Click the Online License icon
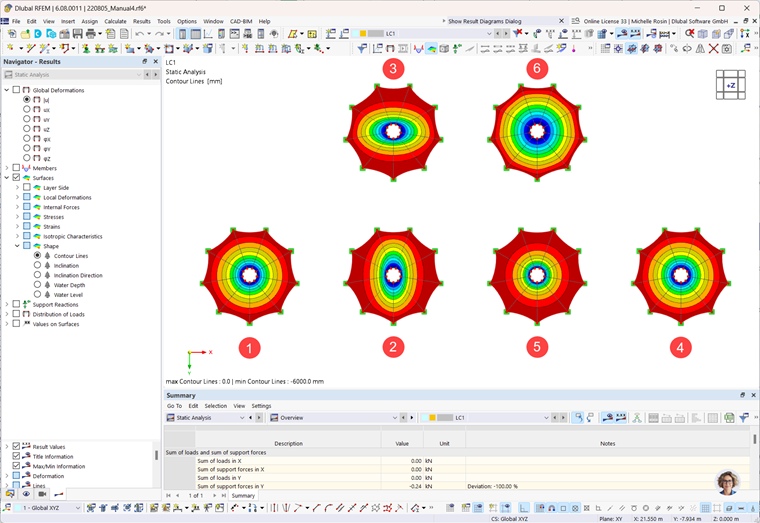Viewport: 760px width, 523px height. pyautogui.click(x=575, y=21)
